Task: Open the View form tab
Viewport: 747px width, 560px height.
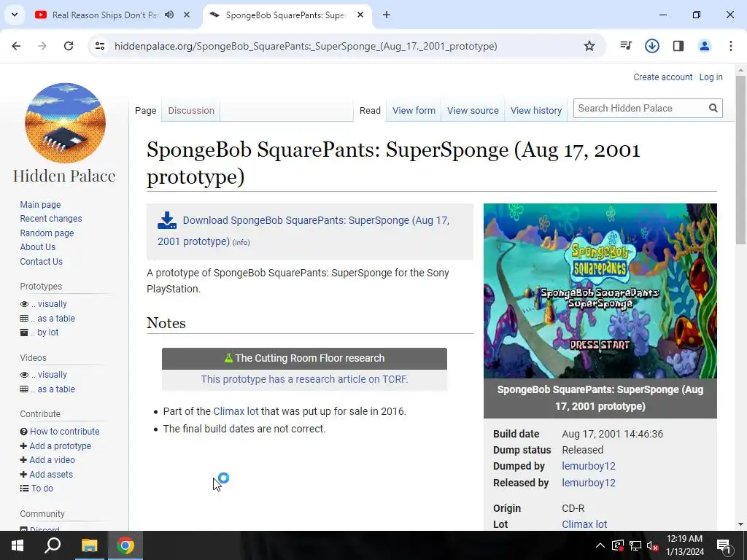Action: (414, 111)
